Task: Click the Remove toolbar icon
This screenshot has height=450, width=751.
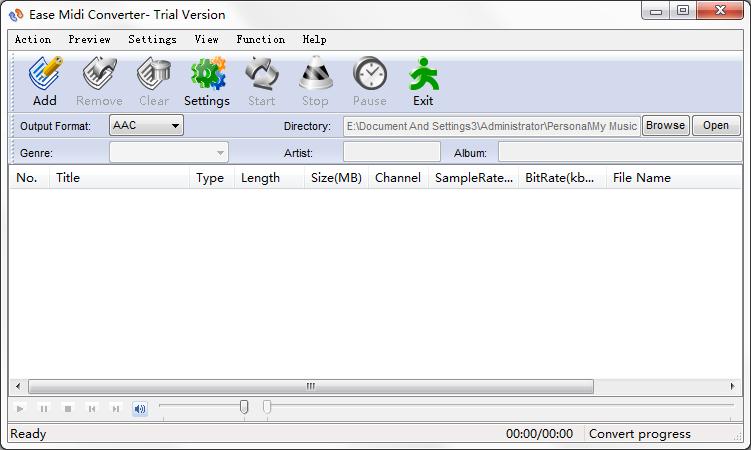Action: (100, 74)
